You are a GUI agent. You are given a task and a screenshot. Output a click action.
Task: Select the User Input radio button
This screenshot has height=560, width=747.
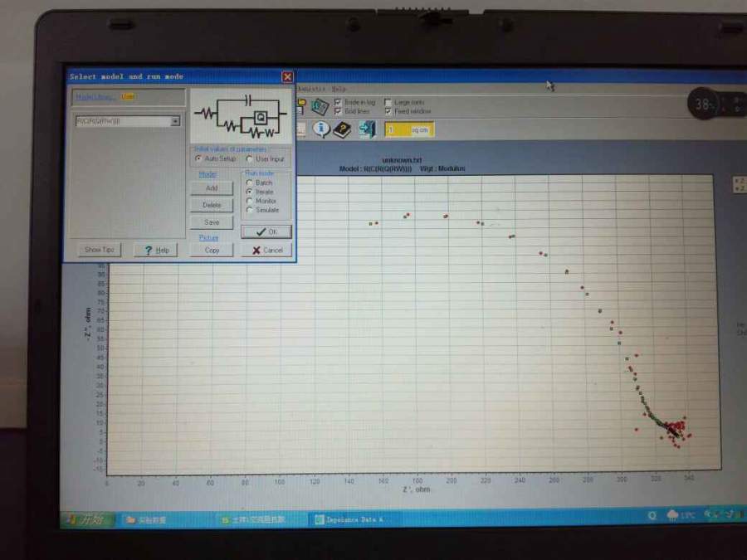[249, 158]
